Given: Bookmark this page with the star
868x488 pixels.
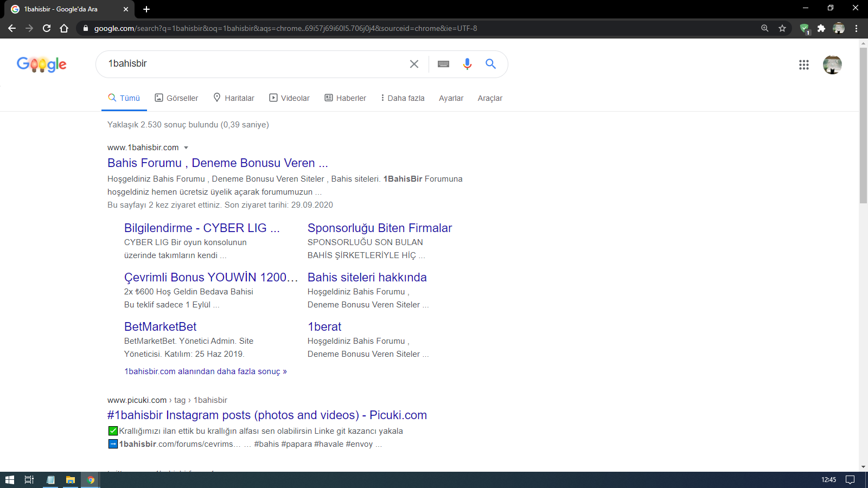Looking at the screenshot, I should tap(782, 28).
